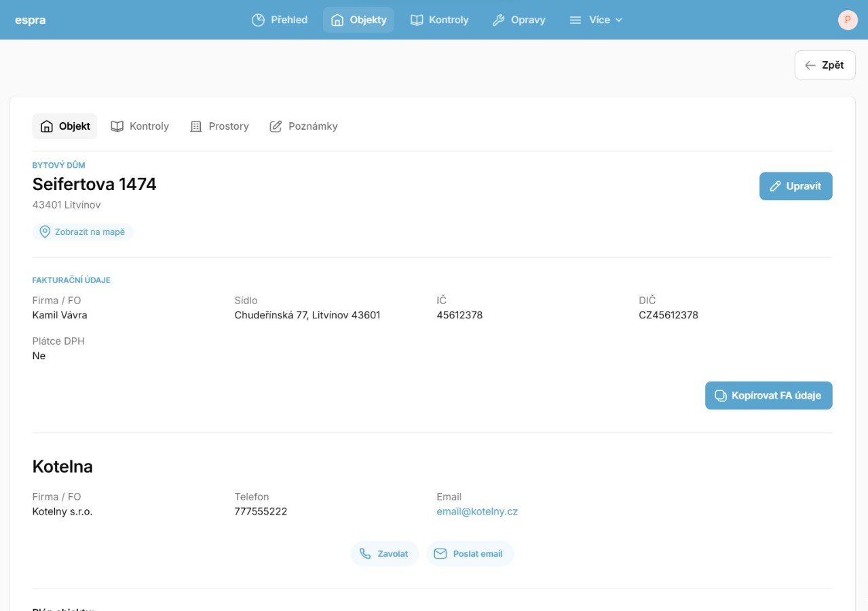Switch to the Poznámky tab
Viewport: 868px width, 611px height.
303,126
